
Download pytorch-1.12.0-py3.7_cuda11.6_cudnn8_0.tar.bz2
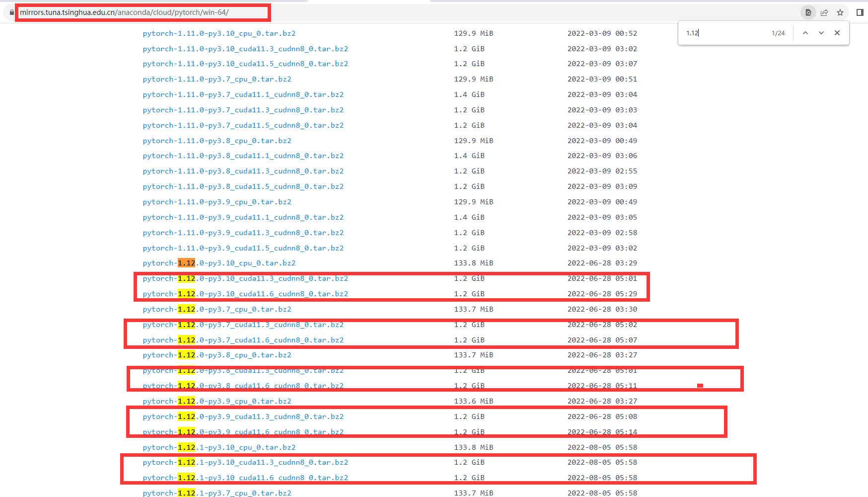click(243, 340)
